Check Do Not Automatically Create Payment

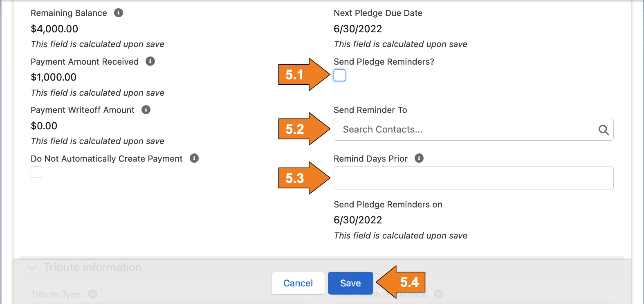coord(36,172)
